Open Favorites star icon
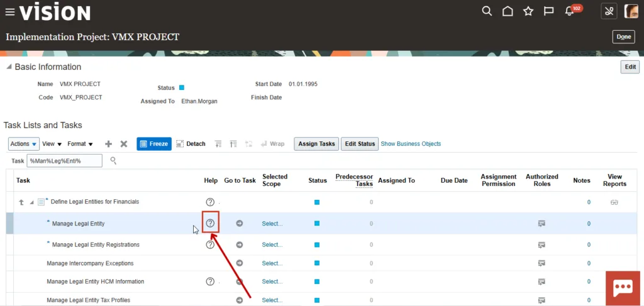This screenshot has width=644, height=306. pyautogui.click(x=528, y=11)
